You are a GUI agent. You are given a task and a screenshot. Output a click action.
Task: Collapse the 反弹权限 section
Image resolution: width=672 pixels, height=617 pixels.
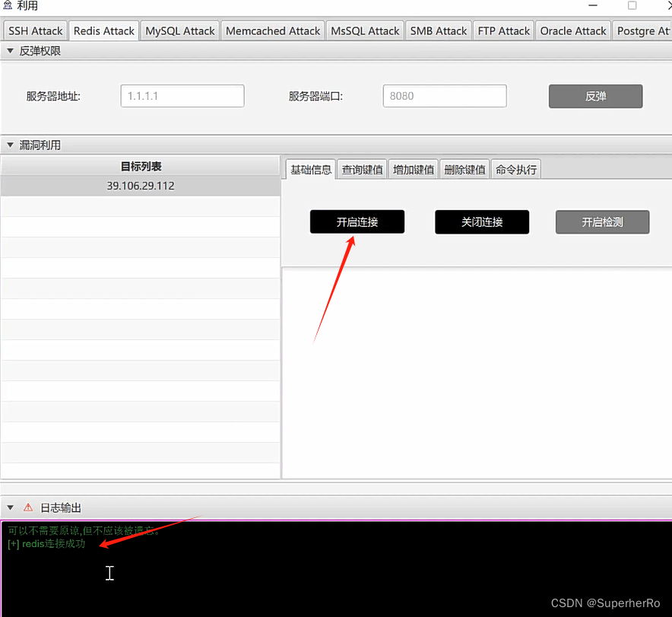(x=11, y=51)
